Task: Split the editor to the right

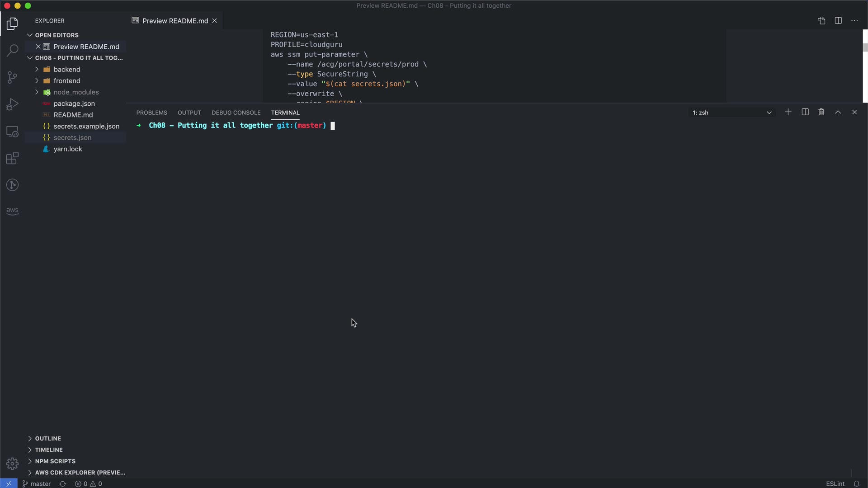Action: [838, 21]
